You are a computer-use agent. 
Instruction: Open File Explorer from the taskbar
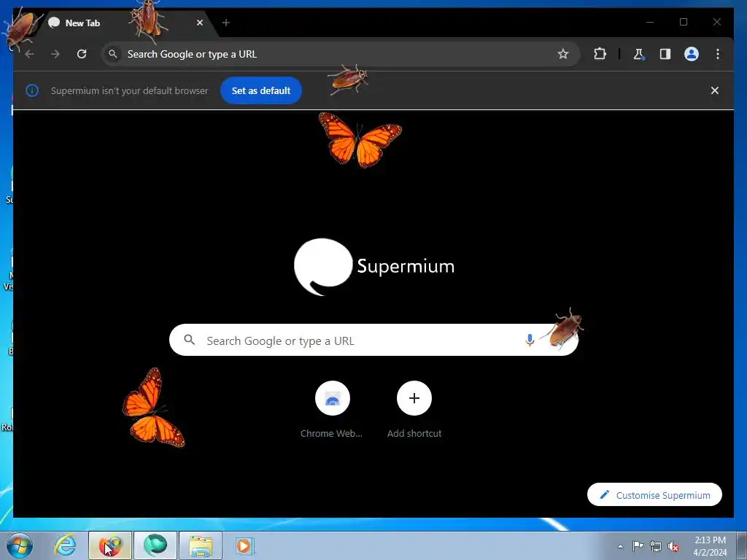[200, 545]
